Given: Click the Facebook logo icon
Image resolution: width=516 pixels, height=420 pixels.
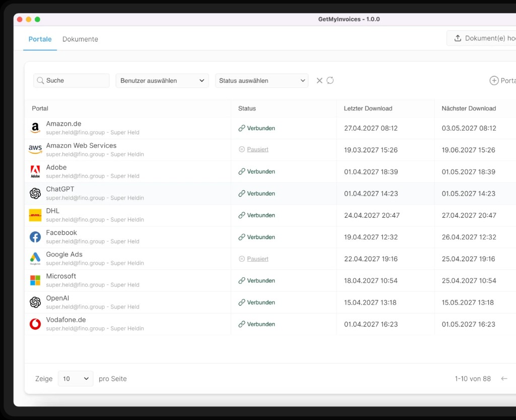Looking at the screenshot, I should 35,237.
